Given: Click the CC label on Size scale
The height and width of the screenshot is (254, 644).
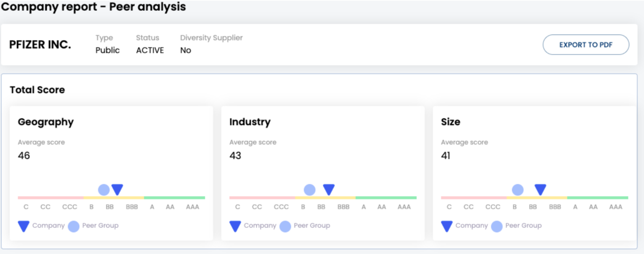Looking at the screenshot, I should [469, 207].
